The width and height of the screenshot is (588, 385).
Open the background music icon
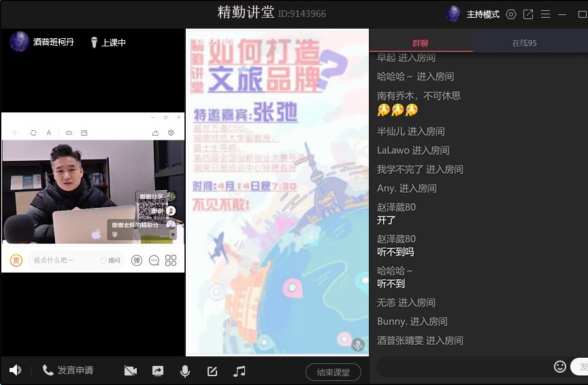239,371
